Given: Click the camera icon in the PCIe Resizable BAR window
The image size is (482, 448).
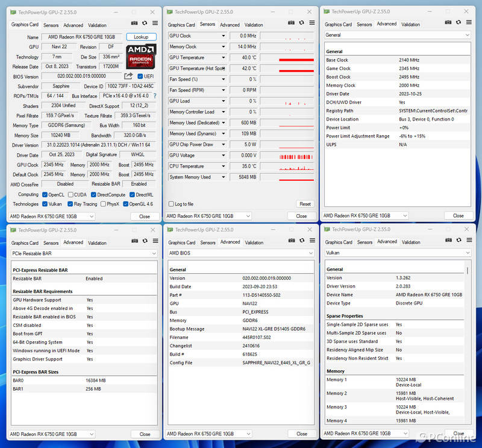Looking at the screenshot, I should [x=134, y=241].
